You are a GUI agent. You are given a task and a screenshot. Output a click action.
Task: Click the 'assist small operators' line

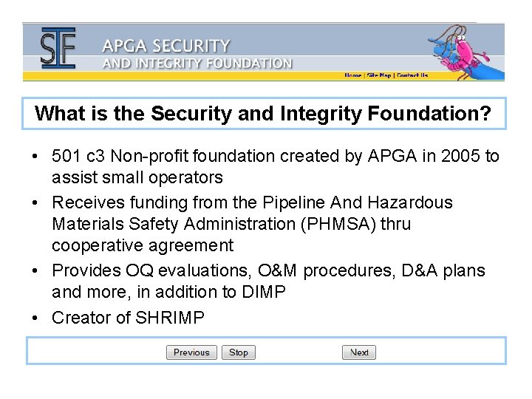click(137, 177)
